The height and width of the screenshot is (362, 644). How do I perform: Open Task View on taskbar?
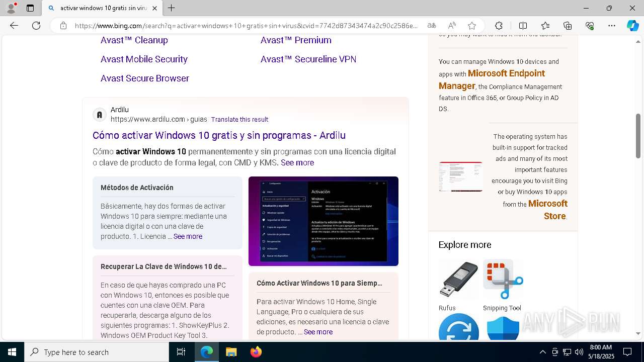pos(181,352)
